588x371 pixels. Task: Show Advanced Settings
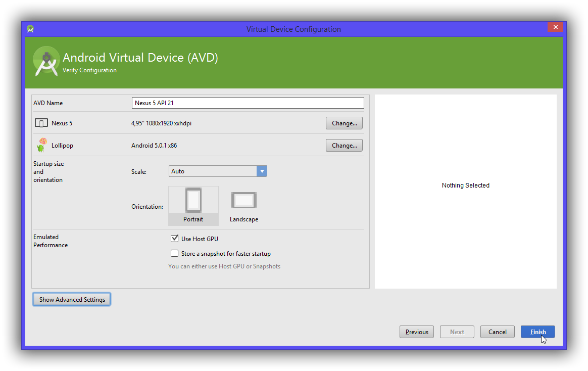tap(72, 299)
